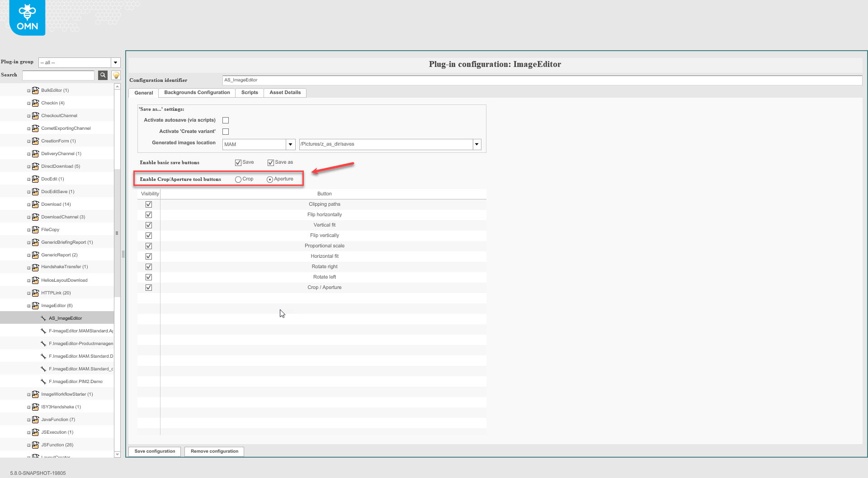Image resolution: width=868 pixels, height=478 pixels.
Task: Enable 'Activate autosave (via scripts)' checkbox
Action: point(226,120)
